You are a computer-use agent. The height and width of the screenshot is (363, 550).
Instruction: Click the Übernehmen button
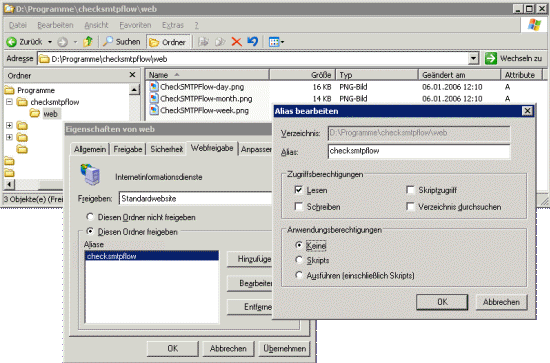(x=284, y=348)
